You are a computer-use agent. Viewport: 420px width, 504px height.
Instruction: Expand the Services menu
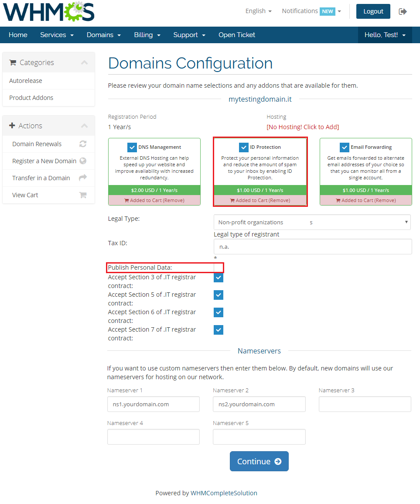[57, 35]
